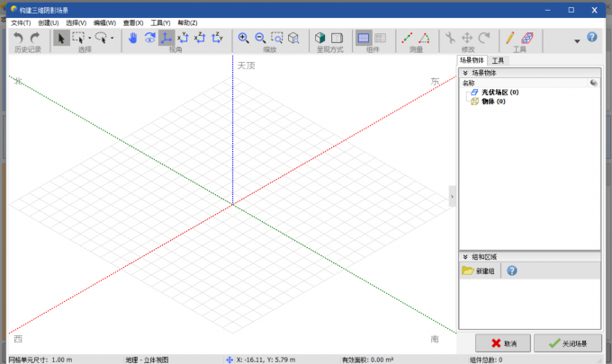Click the 天顶 axis label
This screenshot has height=364, width=612.
point(247,66)
